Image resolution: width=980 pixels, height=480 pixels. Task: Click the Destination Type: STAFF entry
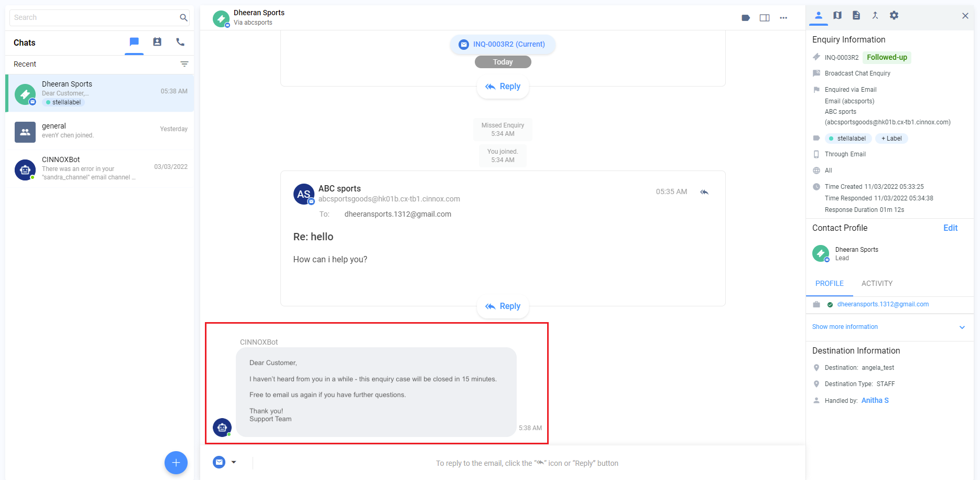pos(859,385)
